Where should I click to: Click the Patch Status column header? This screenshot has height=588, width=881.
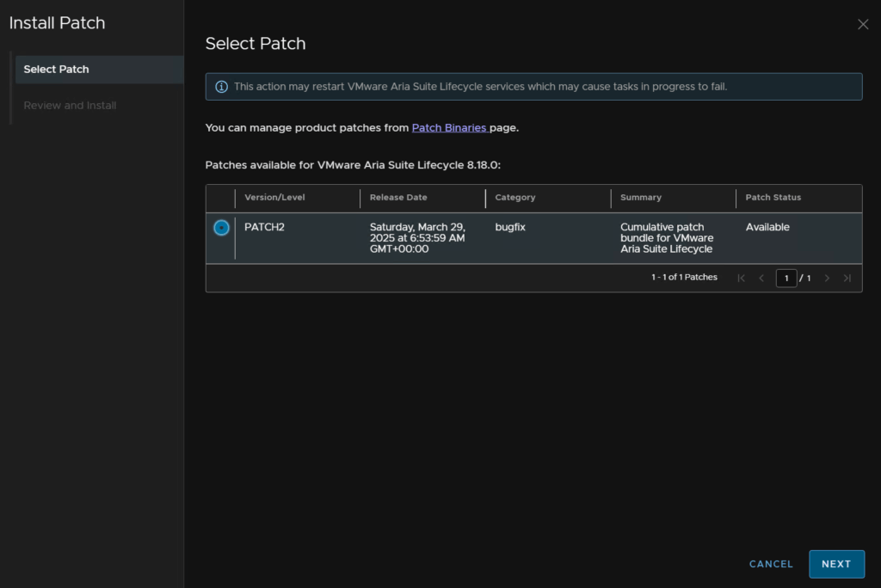coord(773,197)
